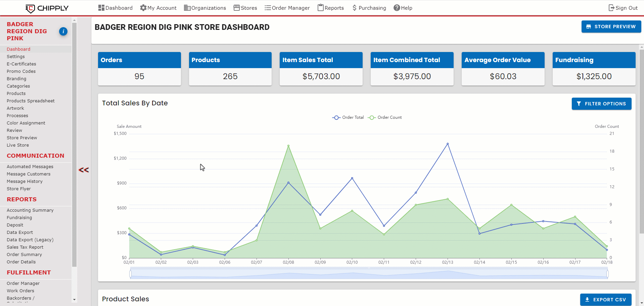Open Accounting Summary report
Screen dimensions: 644x306
point(30,210)
